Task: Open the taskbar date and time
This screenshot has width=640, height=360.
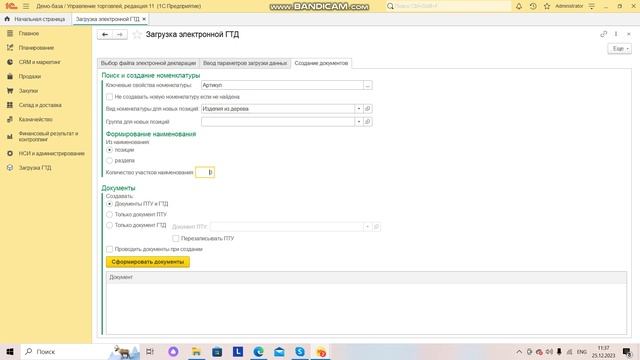Action: pyautogui.click(x=603, y=351)
